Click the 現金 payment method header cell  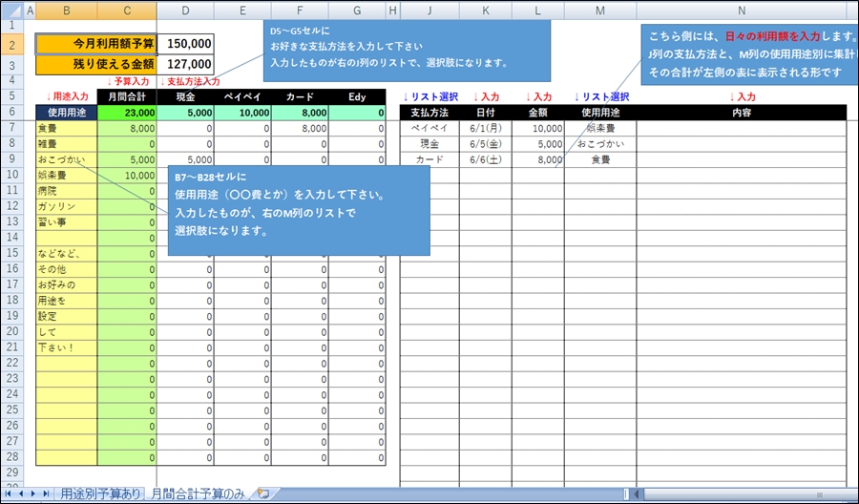point(185,97)
